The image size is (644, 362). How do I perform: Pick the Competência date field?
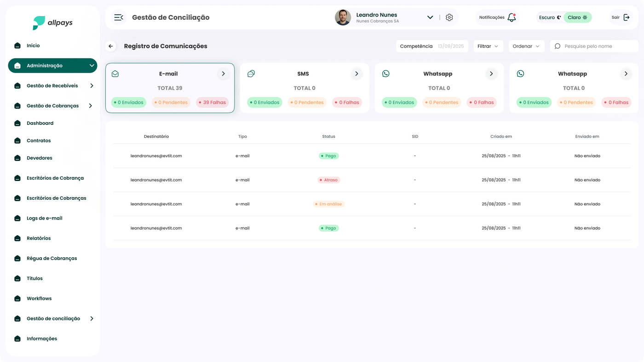point(432,46)
